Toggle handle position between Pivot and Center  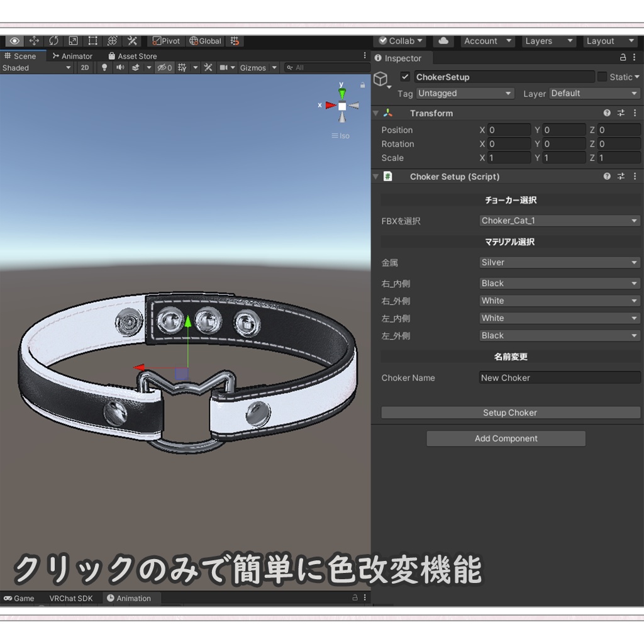click(x=165, y=40)
